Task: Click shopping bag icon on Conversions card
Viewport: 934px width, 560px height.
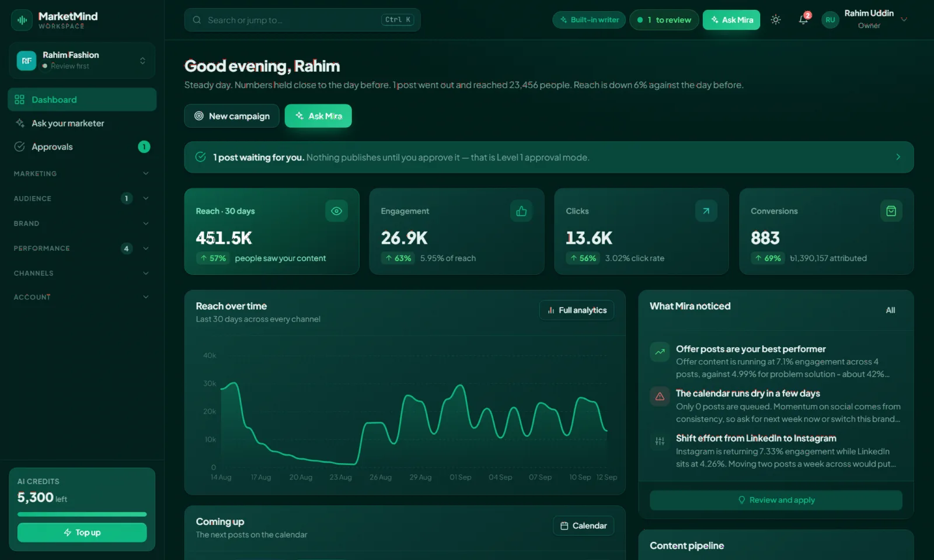Action: coord(891,211)
